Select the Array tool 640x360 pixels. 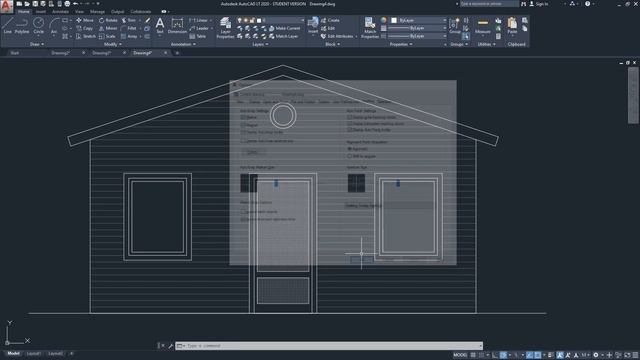tap(129, 36)
